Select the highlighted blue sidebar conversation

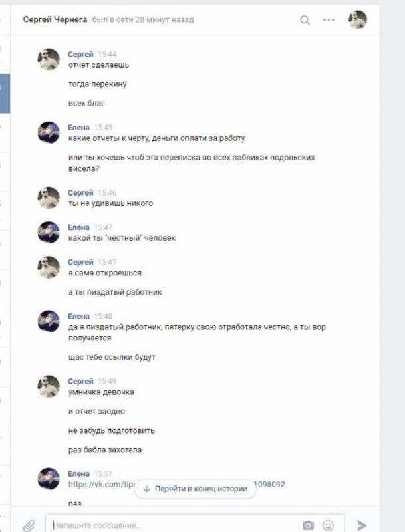point(5,93)
